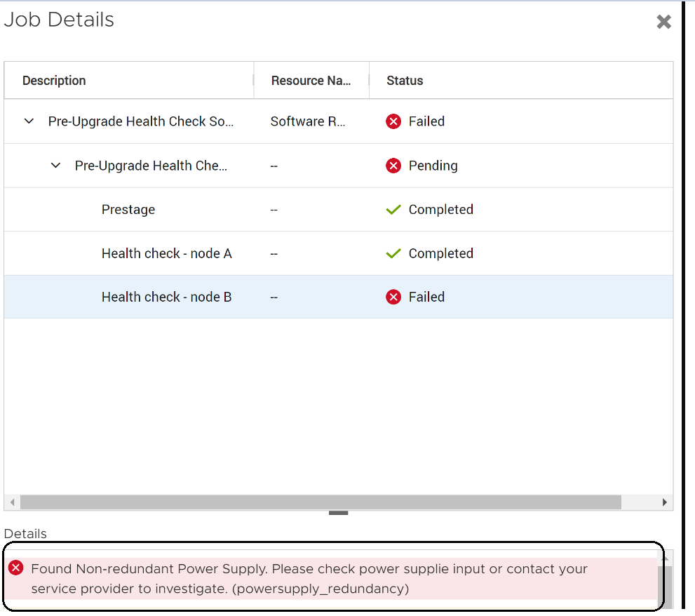Viewport: 695px width, 616px height.
Task: Collapse the Pre-Upgrade Health Check So... row
Action: 29,121
